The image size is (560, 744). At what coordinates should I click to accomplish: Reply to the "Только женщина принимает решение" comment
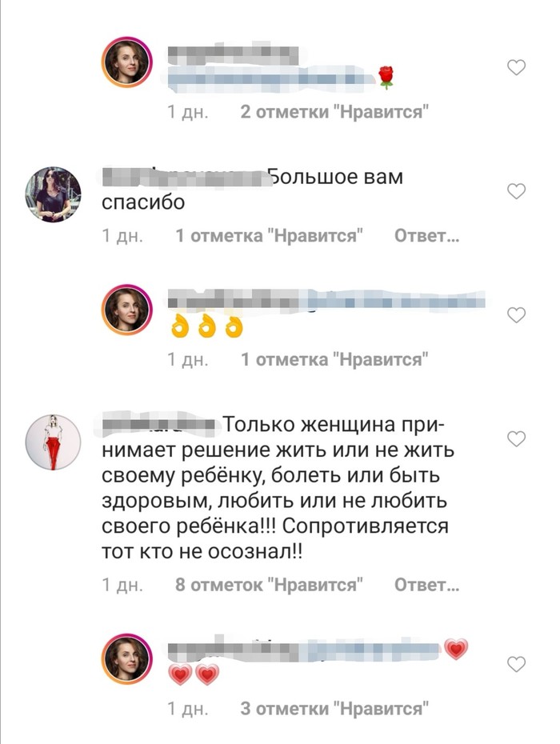coord(426,585)
